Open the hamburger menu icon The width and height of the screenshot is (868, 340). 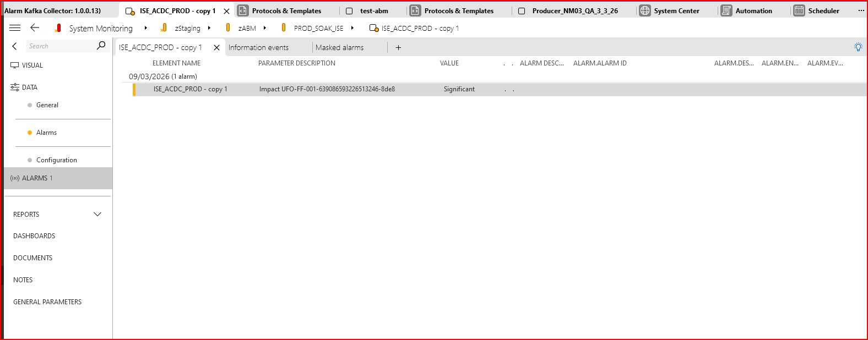[x=15, y=28]
